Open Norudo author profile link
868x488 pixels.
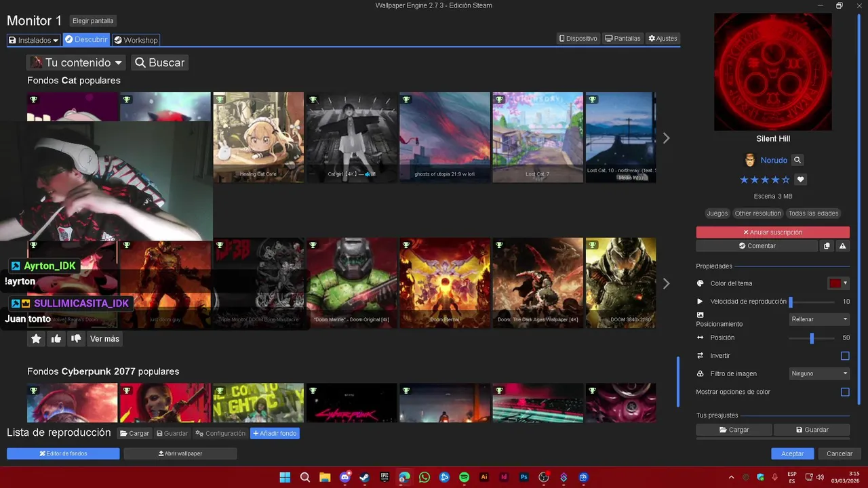(x=774, y=161)
